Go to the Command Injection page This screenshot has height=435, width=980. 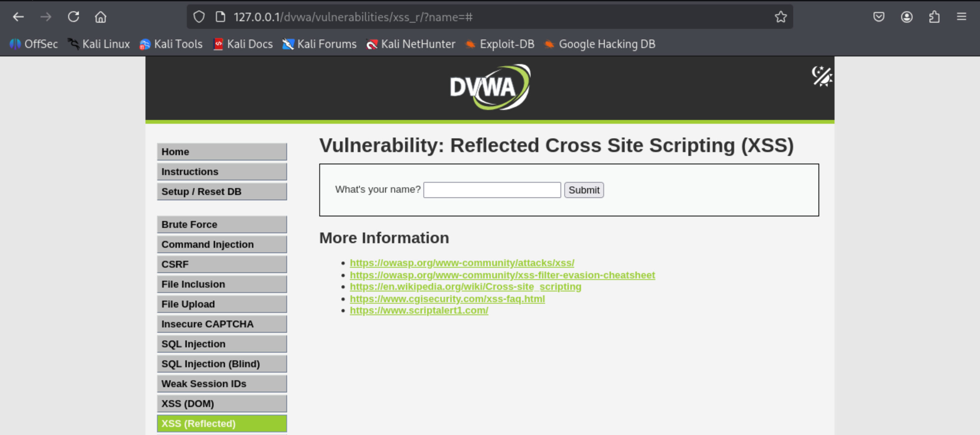pyautogui.click(x=222, y=244)
